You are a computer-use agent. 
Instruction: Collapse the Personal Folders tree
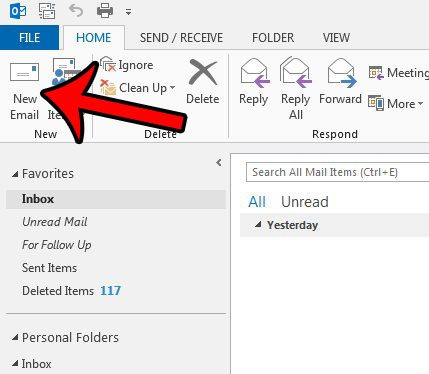click(15, 338)
